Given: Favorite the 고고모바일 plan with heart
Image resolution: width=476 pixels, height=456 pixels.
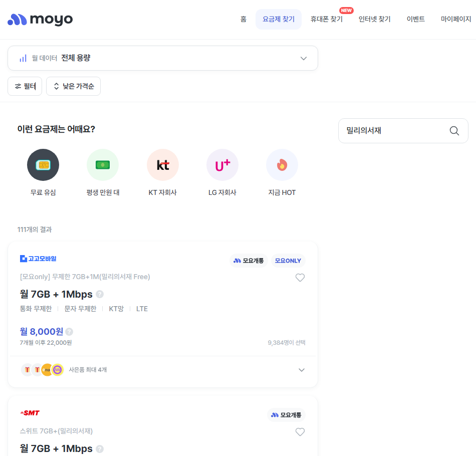Looking at the screenshot, I should [300, 278].
